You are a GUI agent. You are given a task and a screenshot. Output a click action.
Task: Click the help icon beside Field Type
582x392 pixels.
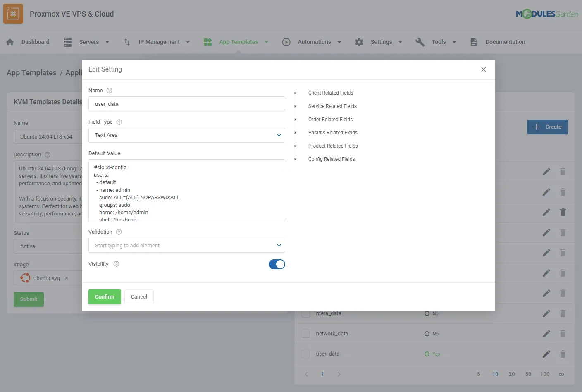(119, 122)
